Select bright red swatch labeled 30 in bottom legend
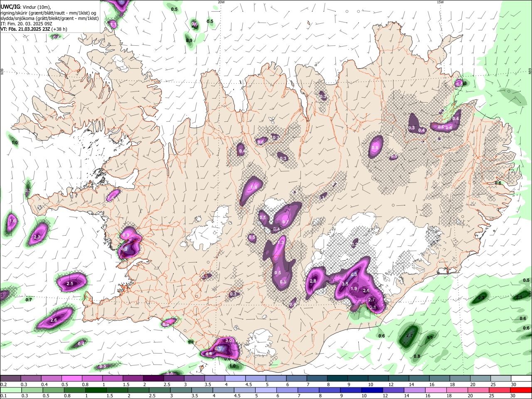 (521, 390)
